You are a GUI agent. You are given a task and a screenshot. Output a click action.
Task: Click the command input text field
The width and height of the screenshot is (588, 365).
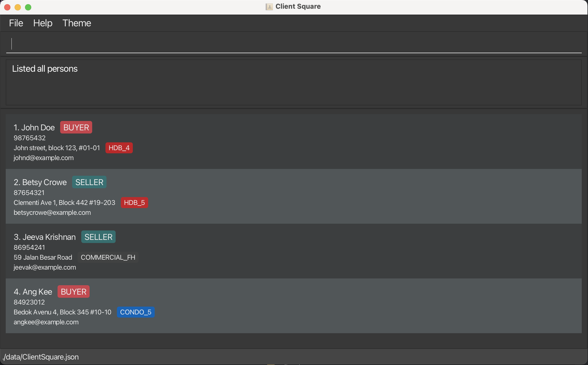pos(294,44)
